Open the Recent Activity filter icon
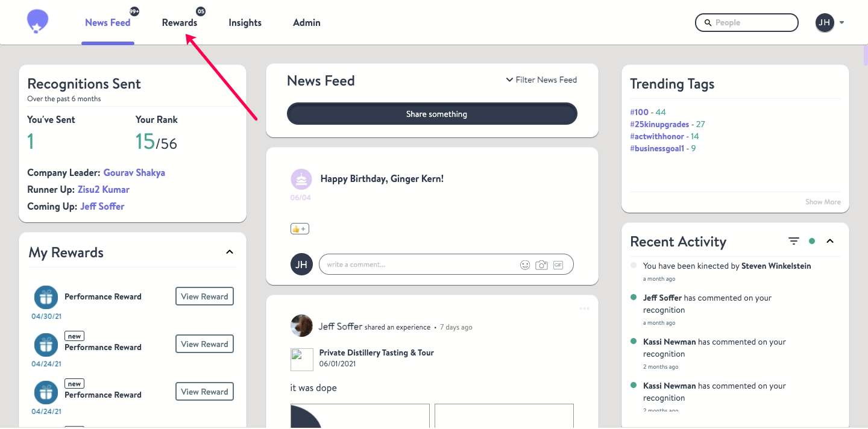The width and height of the screenshot is (868, 429). tap(794, 241)
